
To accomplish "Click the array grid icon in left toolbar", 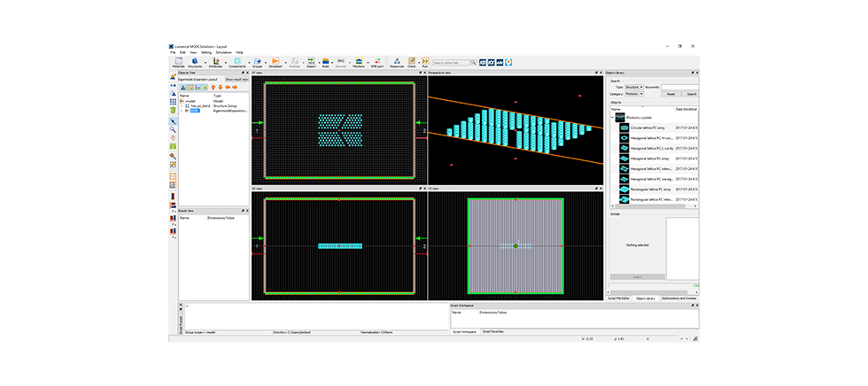I will 173,102.
